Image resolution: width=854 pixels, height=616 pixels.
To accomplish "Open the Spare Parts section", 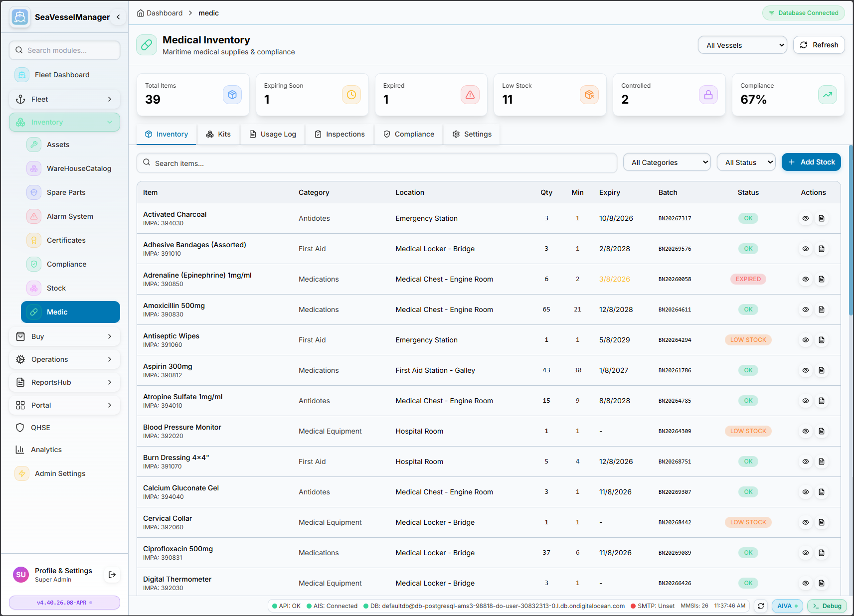I will 66,192.
